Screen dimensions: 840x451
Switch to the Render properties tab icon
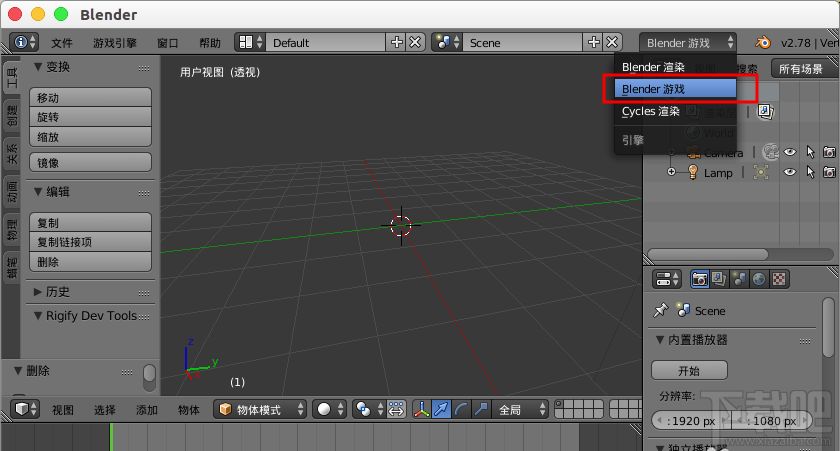click(x=700, y=279)
